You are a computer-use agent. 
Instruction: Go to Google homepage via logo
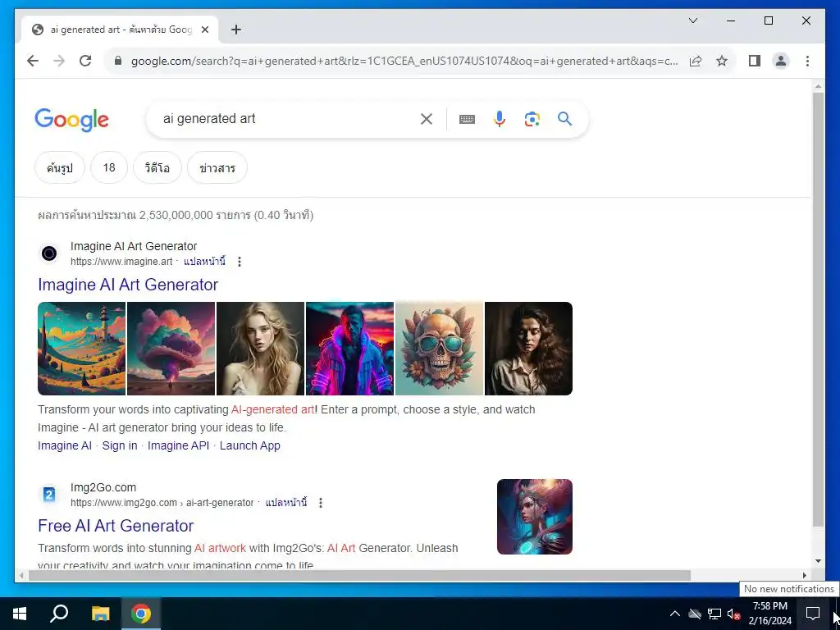click(72, 120)
